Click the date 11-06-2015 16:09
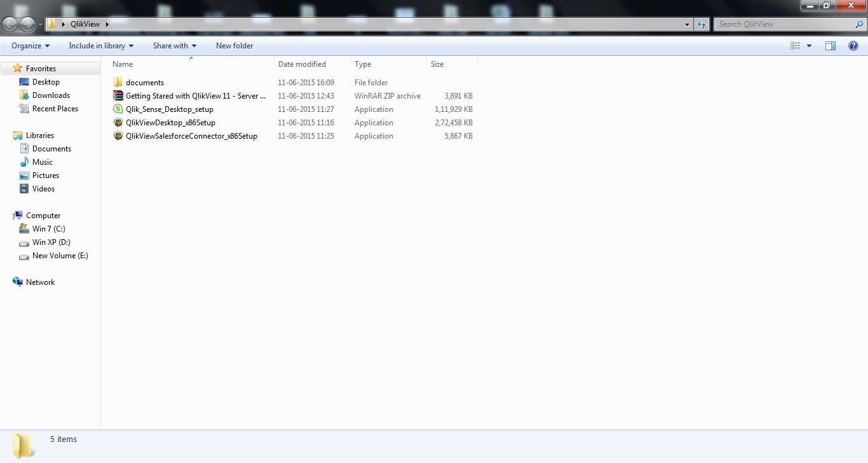The image size is (868, 463). point(306,83)
